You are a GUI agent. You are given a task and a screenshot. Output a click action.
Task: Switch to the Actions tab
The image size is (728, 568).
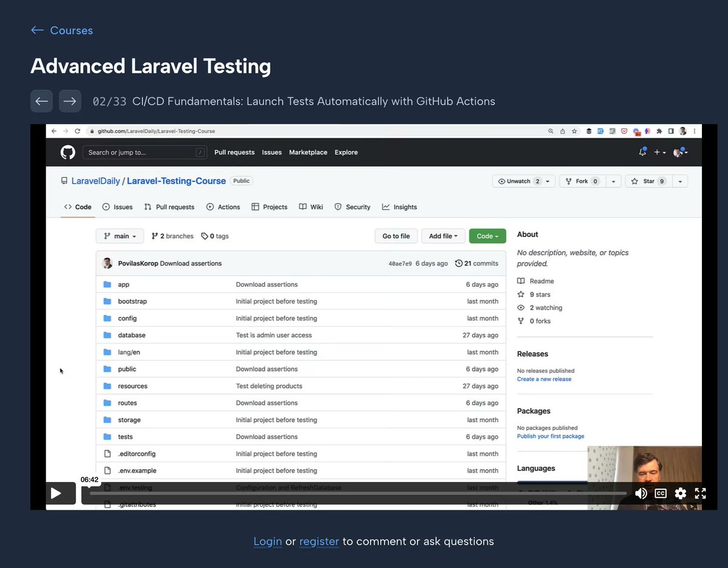click(x=223, y=207)
